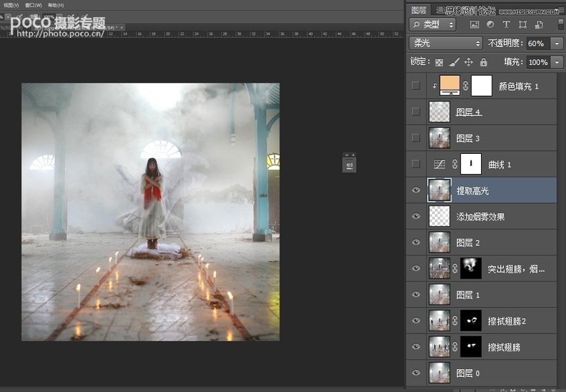
Task: Toggle mask link on 突出翅膀 layer
Action: [455, 268]
